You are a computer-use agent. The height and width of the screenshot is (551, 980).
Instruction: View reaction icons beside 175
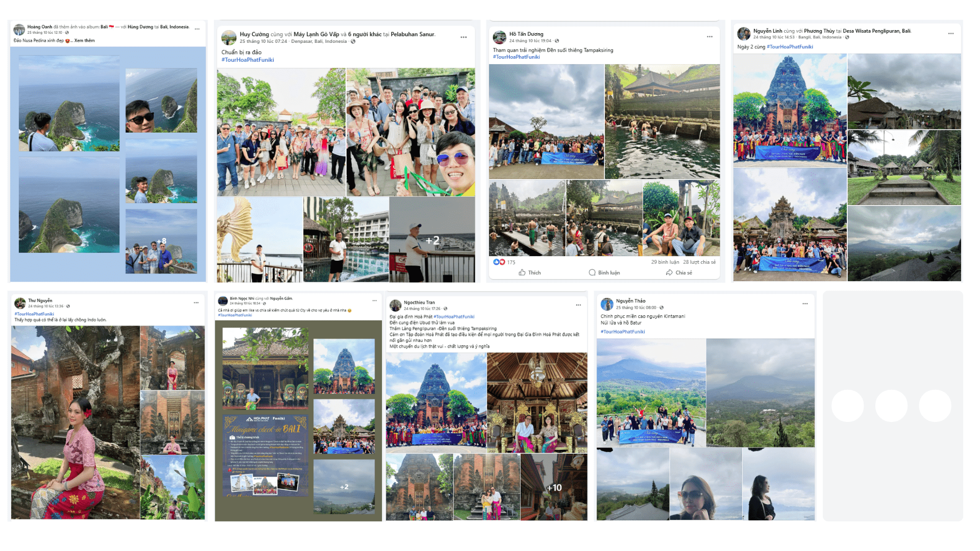[499, 262]
